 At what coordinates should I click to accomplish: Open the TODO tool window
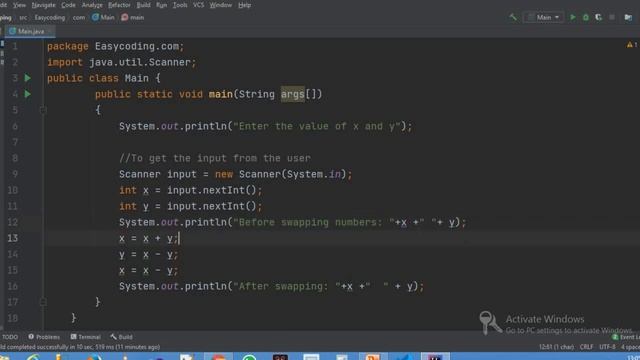pos(10,337)
